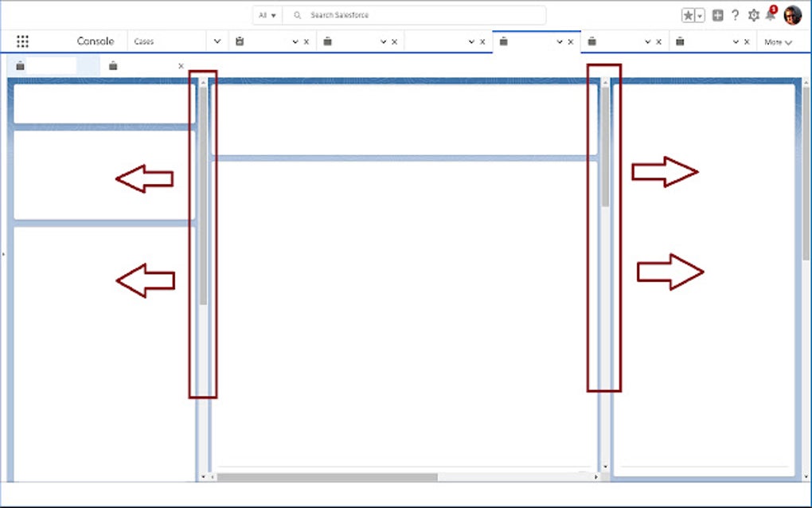The height and width of the screenshot is (508, 812).
Task: Open the More tabs menu
Action: pos(778,42)
